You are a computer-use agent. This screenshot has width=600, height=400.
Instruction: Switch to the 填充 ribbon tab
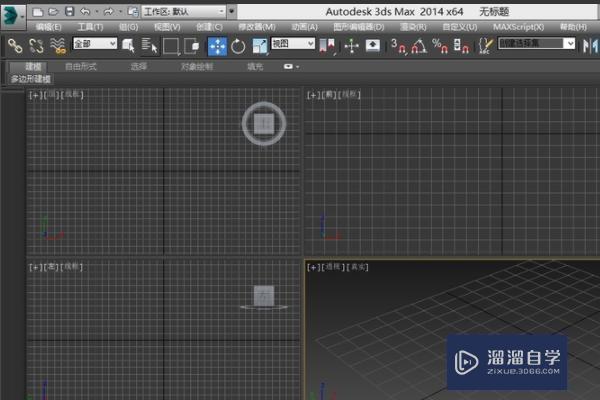(255, 67)
